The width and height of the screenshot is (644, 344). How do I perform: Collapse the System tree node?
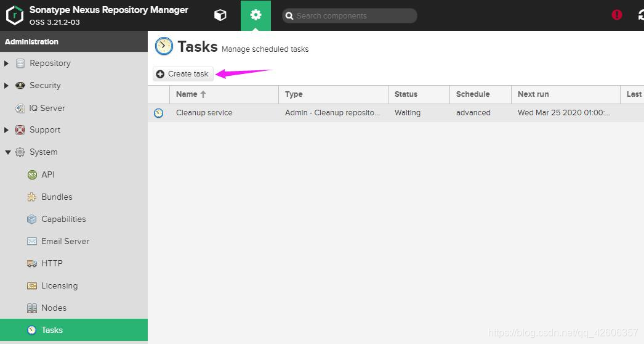(8, 152)
